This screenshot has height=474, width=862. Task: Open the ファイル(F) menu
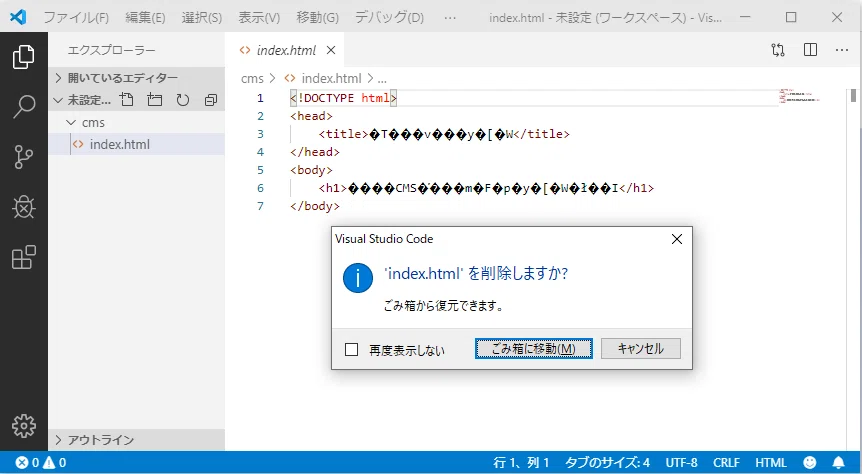tap(76, 18)
